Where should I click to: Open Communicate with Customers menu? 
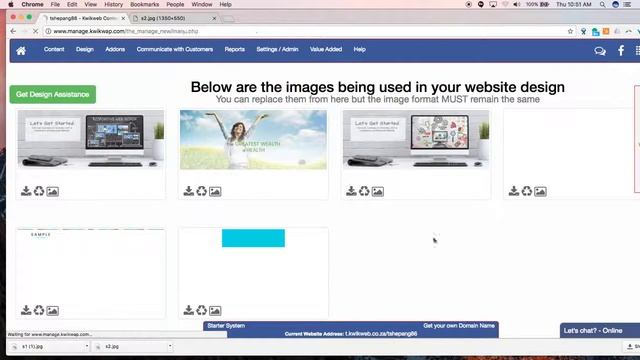[x=175, y=49]
